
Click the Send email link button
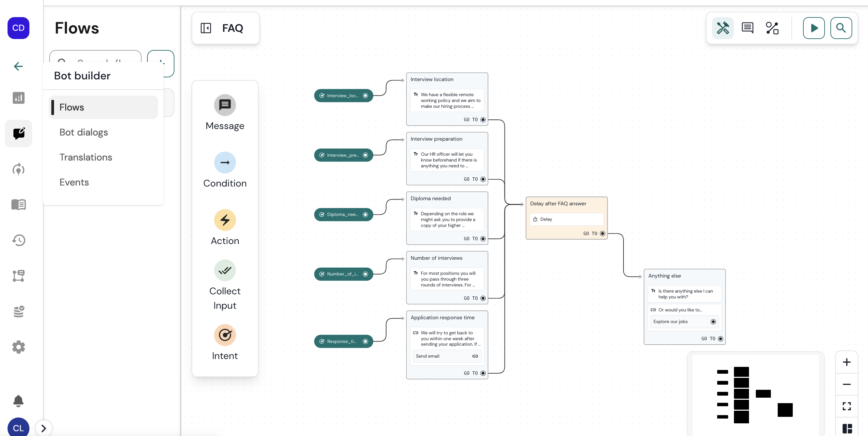pos(447,356)
